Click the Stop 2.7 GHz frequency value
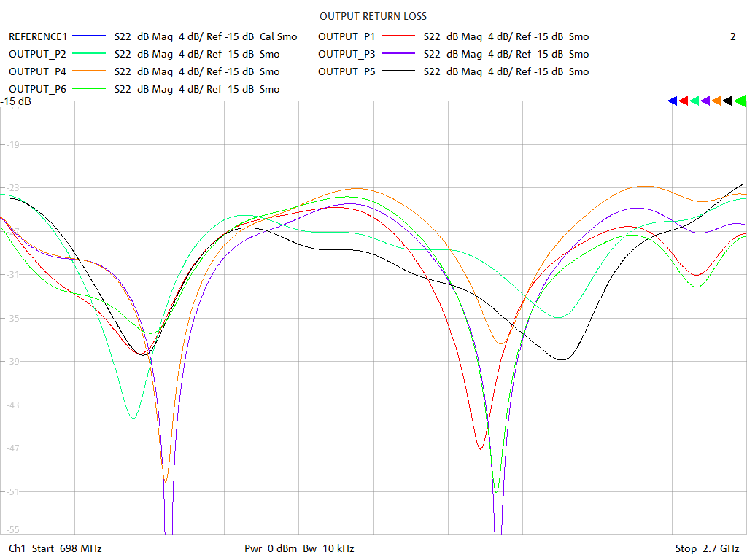 [x=707, y=548]
